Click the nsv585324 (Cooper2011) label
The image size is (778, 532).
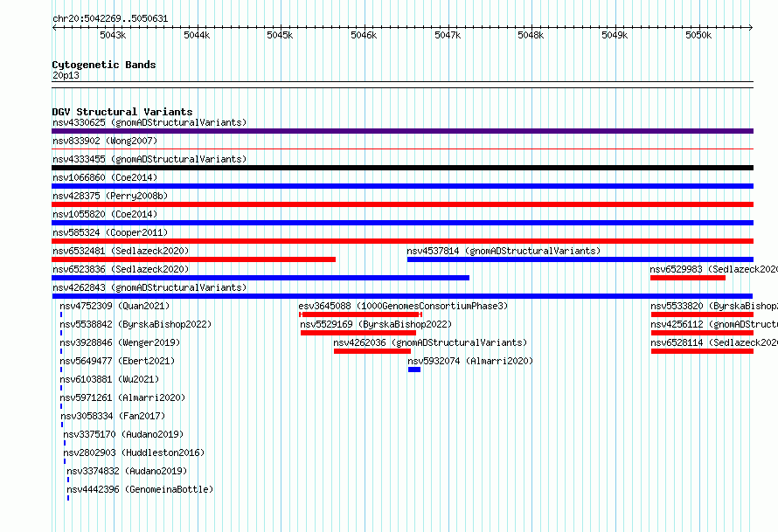tap(110, 232)
